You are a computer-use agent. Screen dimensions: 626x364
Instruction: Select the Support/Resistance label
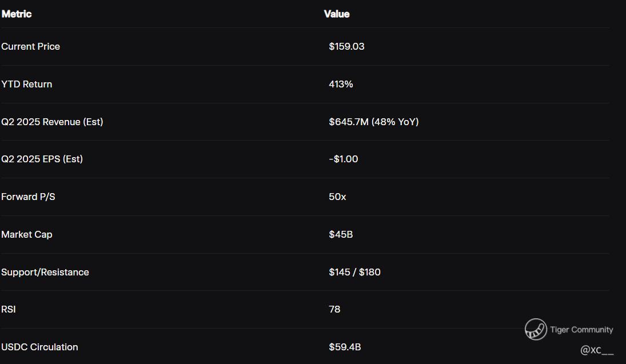45,272
